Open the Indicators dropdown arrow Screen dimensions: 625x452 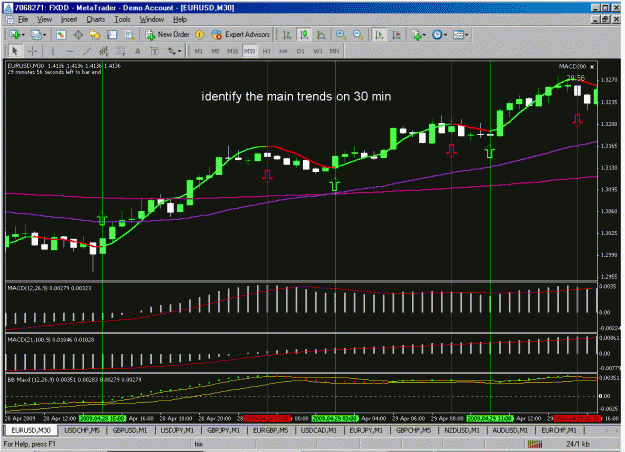point(424,35)
